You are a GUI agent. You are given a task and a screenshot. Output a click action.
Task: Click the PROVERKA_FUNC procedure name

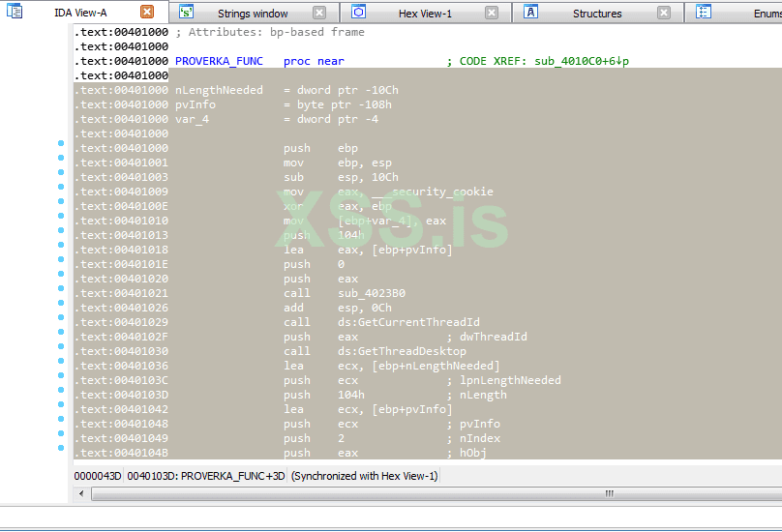coord(219,61)
